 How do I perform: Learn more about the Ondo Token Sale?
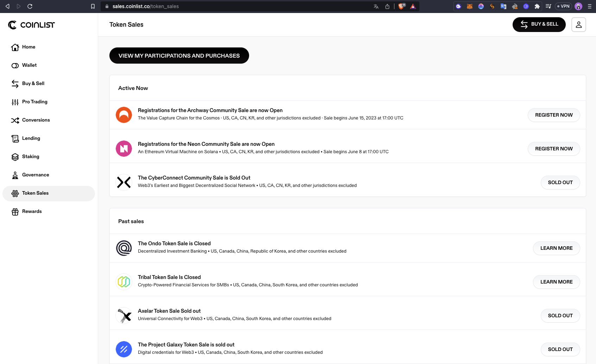[556, 248]
